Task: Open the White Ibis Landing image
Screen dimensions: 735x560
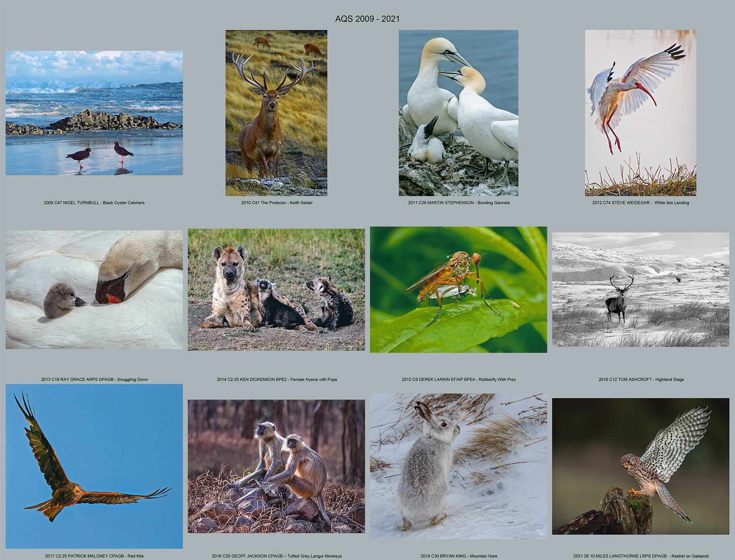Action: click(x=640, y=113)
